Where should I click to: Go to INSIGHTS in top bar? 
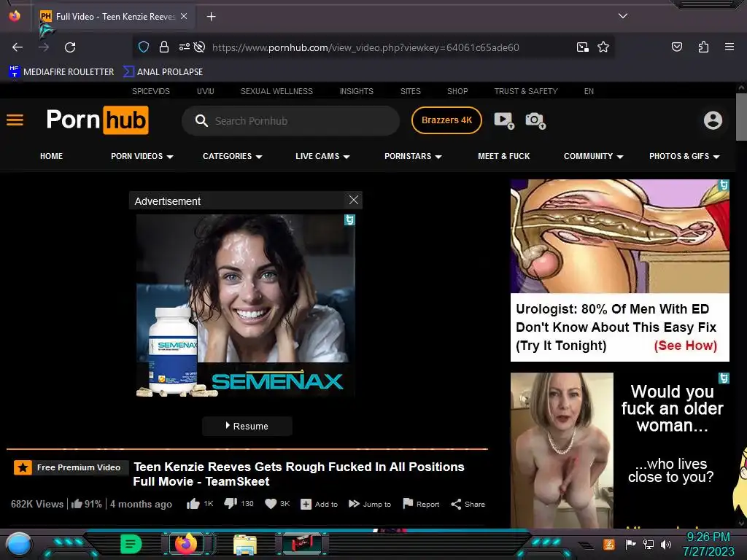pos(356,91)
